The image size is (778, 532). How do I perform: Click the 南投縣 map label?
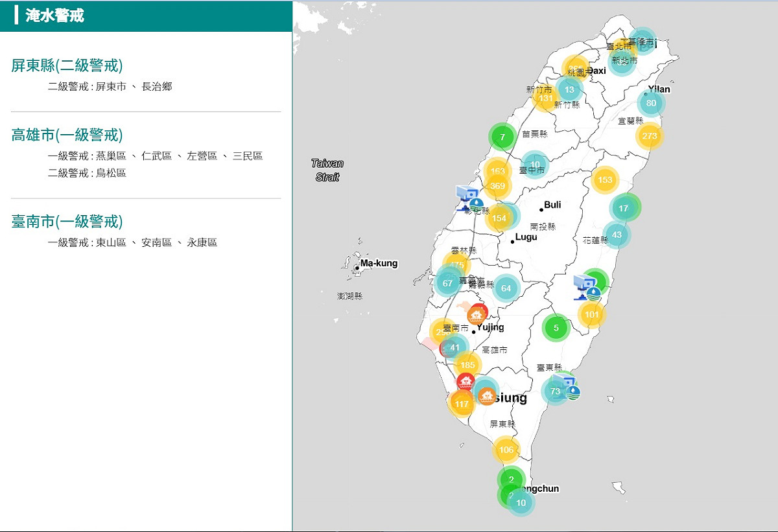pos(543,227)
